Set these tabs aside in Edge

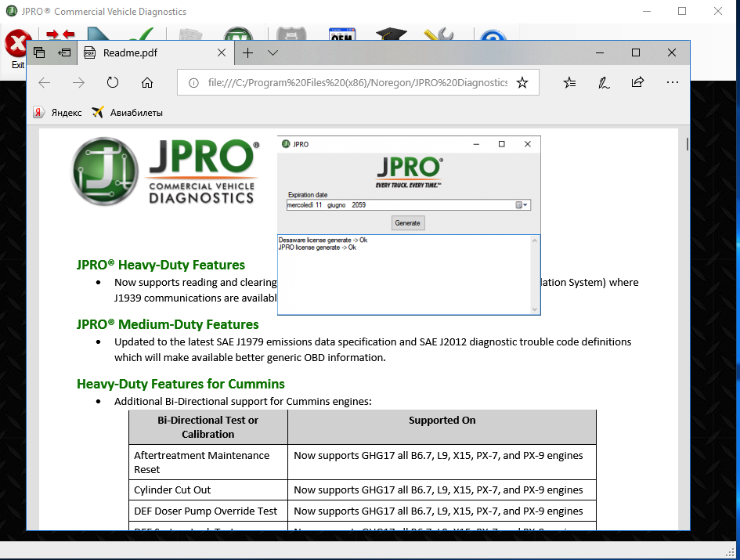(64, 52)
